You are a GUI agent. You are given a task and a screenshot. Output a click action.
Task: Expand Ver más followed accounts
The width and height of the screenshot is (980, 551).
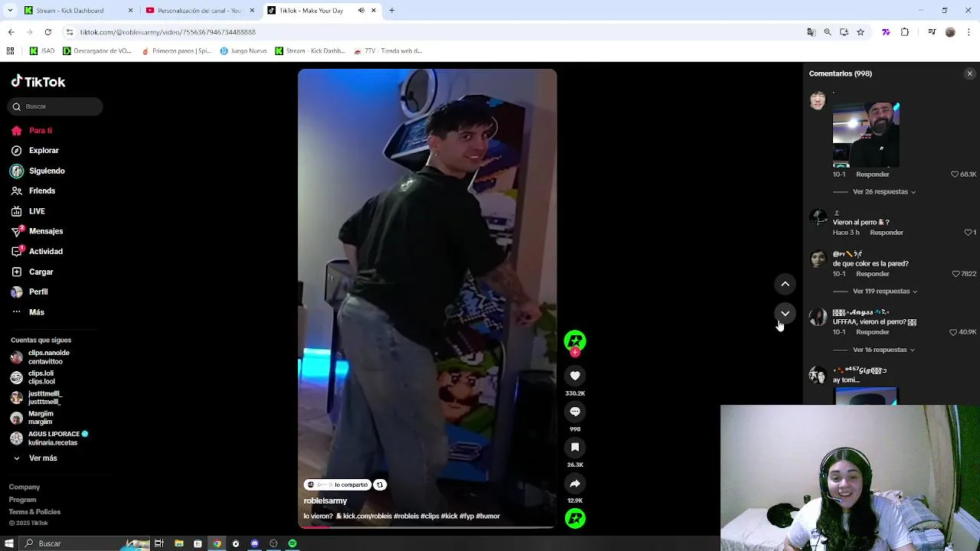[x=35, y=458]
